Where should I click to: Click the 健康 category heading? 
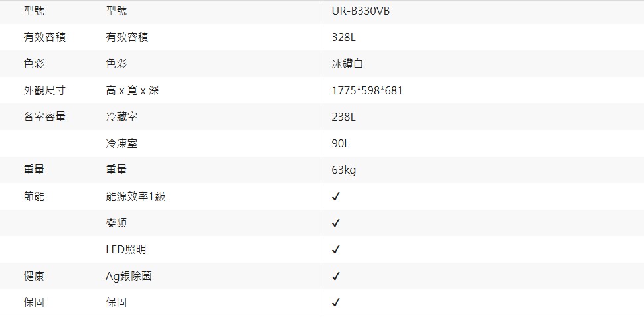[x=34, y=277]
